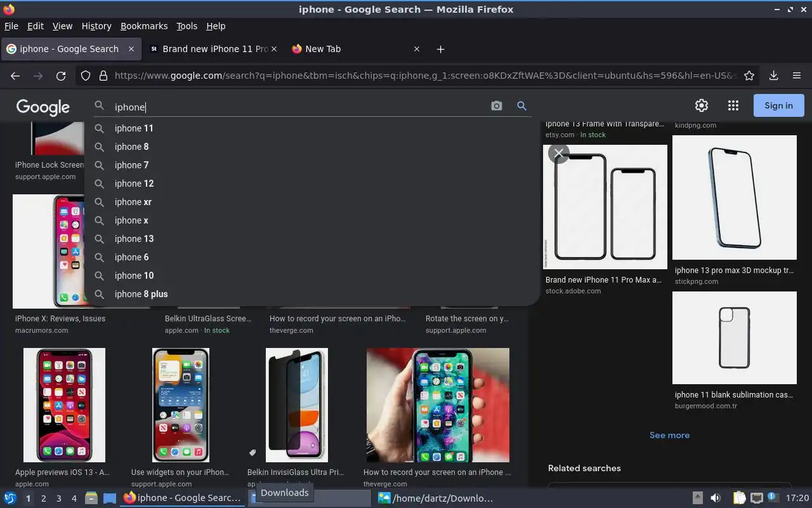Open Google quick settings gear
The height and width of the screenshot is (508, 812).
click(702, 105)
